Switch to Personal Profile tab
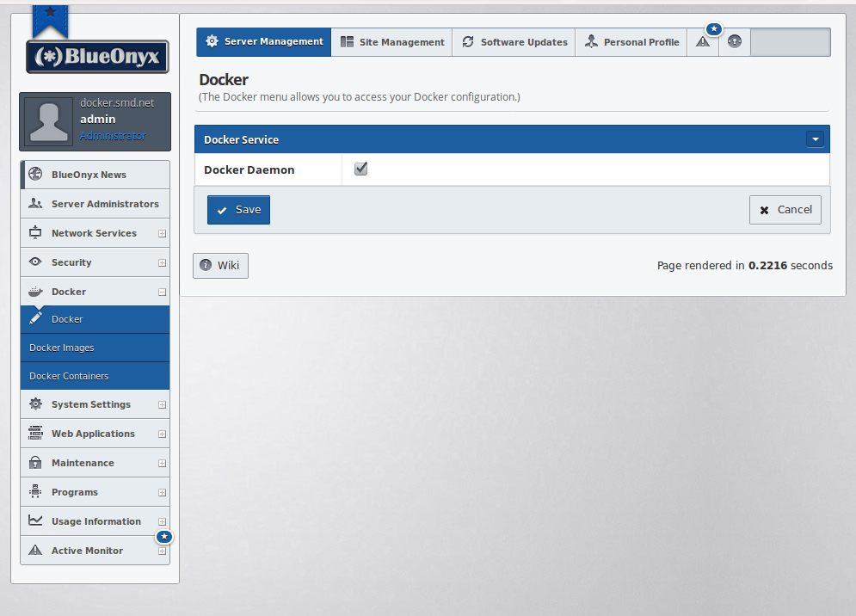The width and height of the screenshot is (856, 616). click(631, 42)
